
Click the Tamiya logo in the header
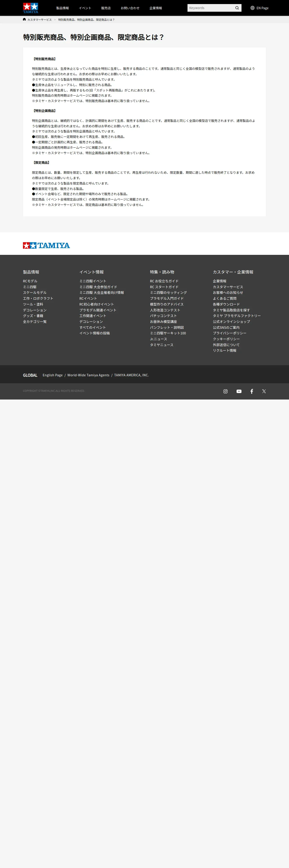pos(31,8)
